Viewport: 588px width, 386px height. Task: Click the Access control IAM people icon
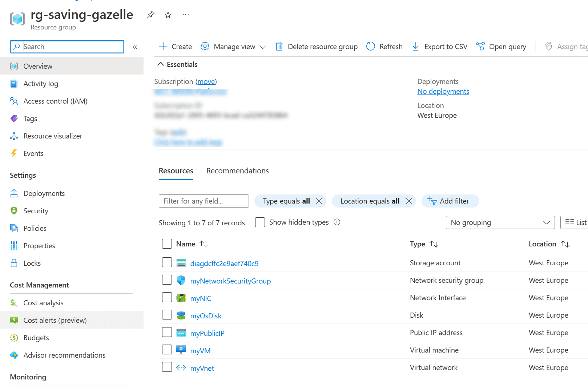14,101
